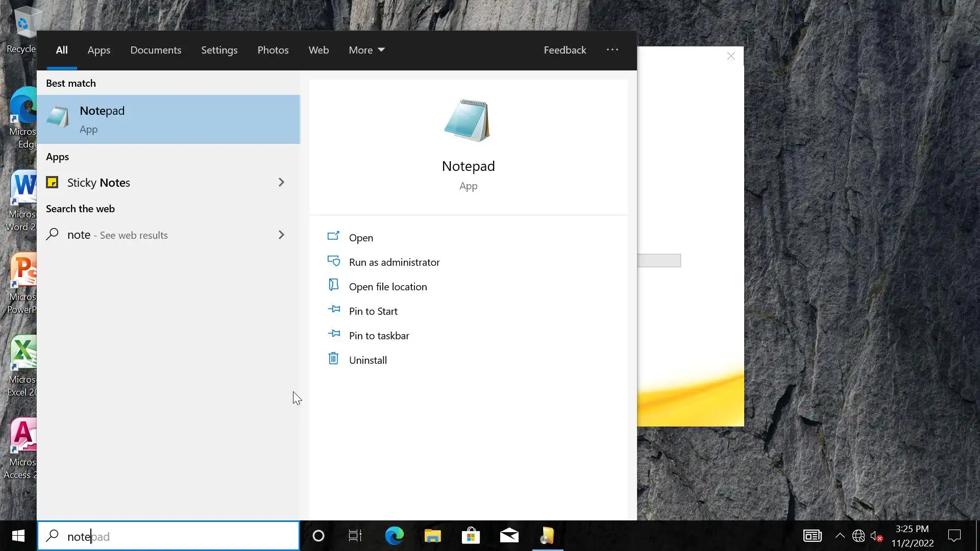The image size is (980, 551).
Task: Open the Microsoft Store taskbar icon
Action: (x=471, y=536)
